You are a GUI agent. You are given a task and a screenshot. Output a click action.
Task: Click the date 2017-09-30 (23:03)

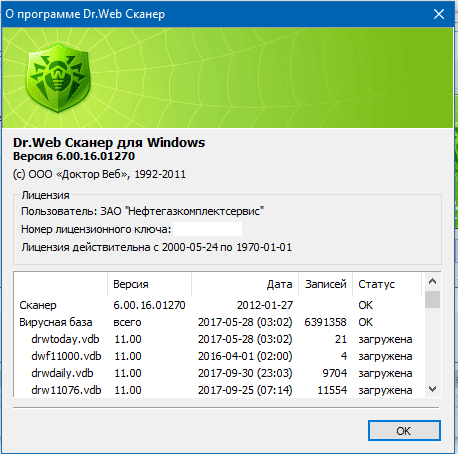point(245,373)
